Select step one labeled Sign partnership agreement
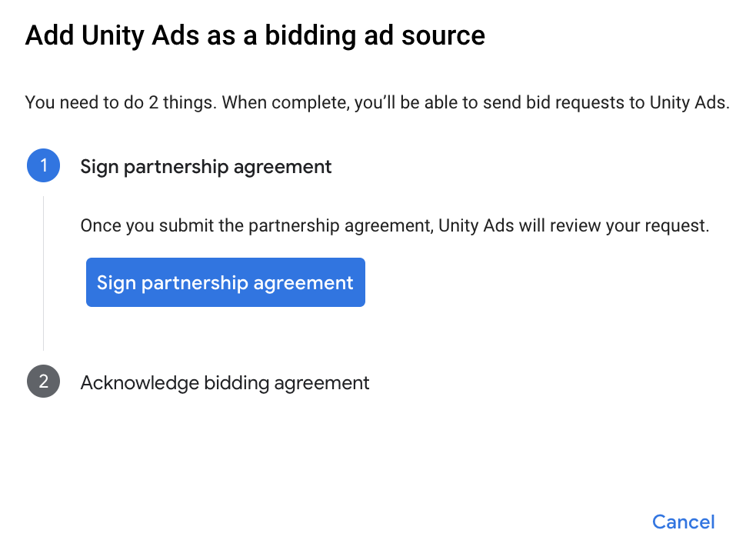The image size is (746, 560). (x=205, y=166)
